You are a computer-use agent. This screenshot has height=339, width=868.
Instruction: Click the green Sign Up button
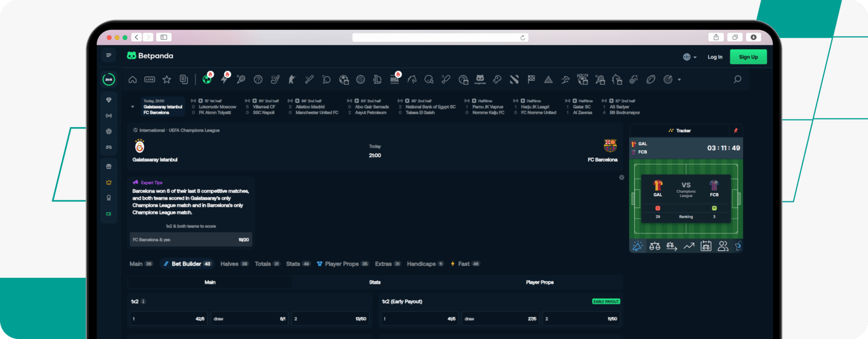coord(748,57)
